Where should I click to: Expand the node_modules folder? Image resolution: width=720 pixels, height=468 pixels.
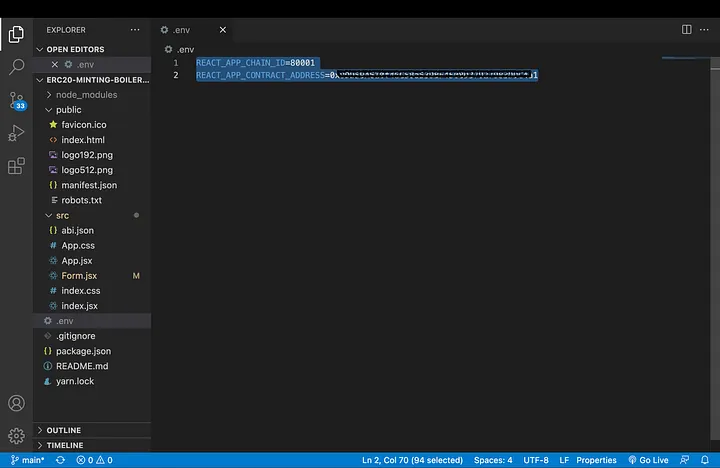click(x=86, y=95)
